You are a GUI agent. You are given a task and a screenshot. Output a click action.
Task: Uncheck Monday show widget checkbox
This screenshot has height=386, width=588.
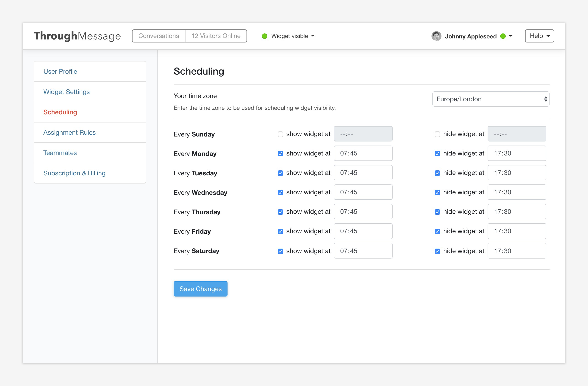(280, 154)
